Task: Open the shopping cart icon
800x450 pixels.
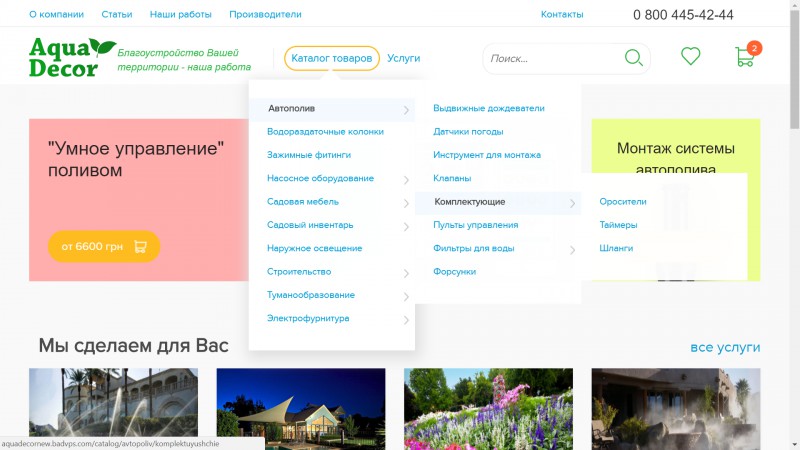Action: click(x=744, y=57)
